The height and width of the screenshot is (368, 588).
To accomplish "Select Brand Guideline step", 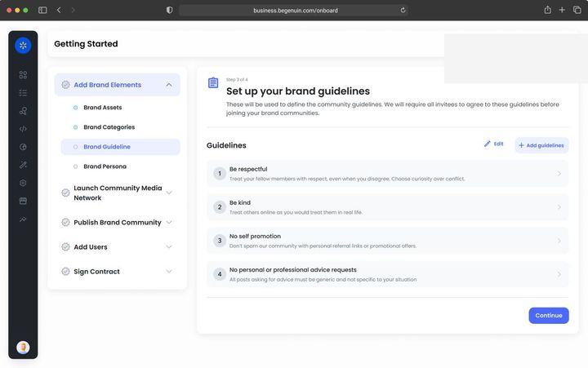I will [120, 147].
